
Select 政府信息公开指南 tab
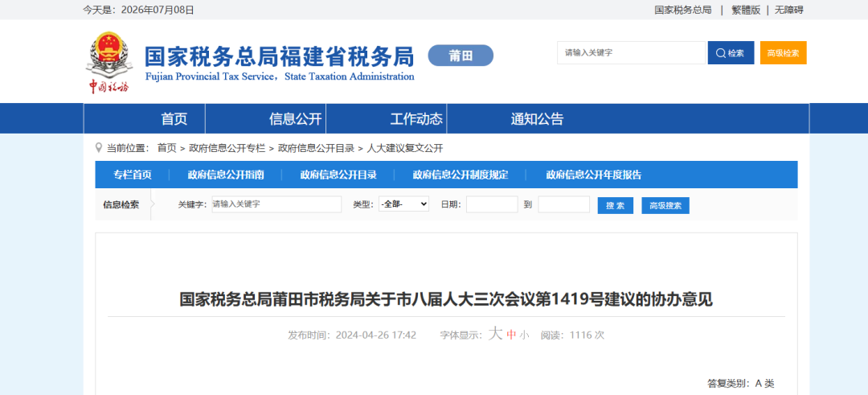pos(226,175)
